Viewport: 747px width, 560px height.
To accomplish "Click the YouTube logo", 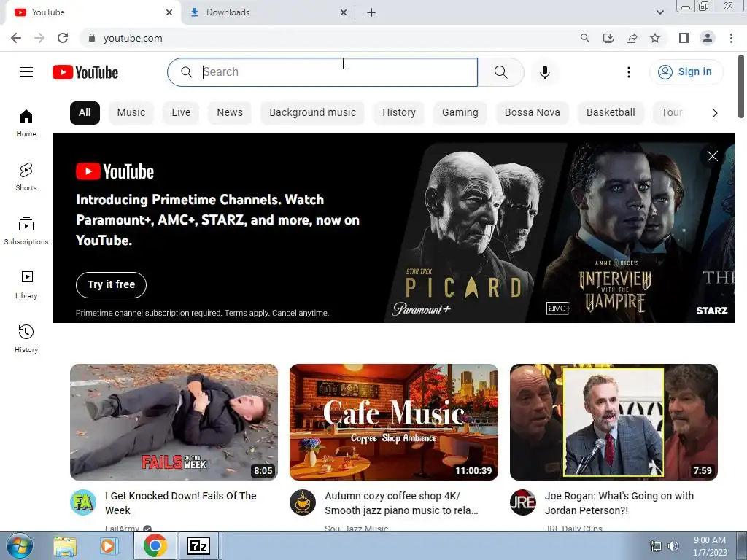I will click(85, 72).
